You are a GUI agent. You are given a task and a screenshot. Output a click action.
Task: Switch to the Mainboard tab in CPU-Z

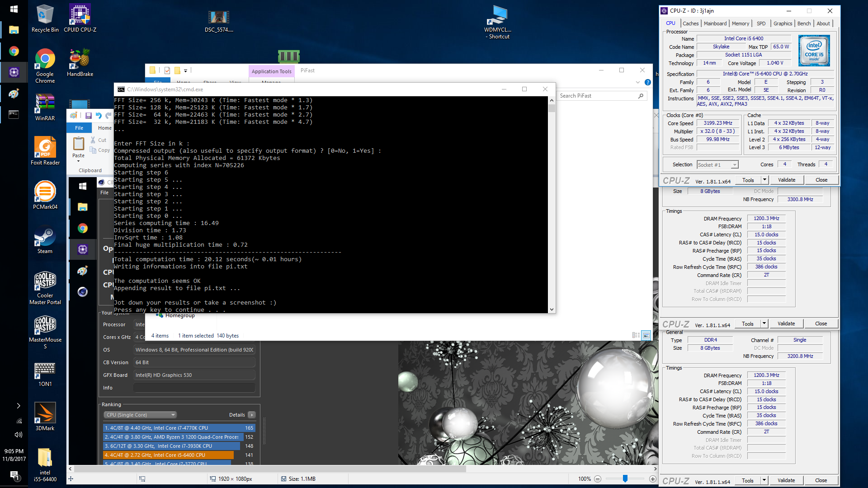(x=715, y=23)
